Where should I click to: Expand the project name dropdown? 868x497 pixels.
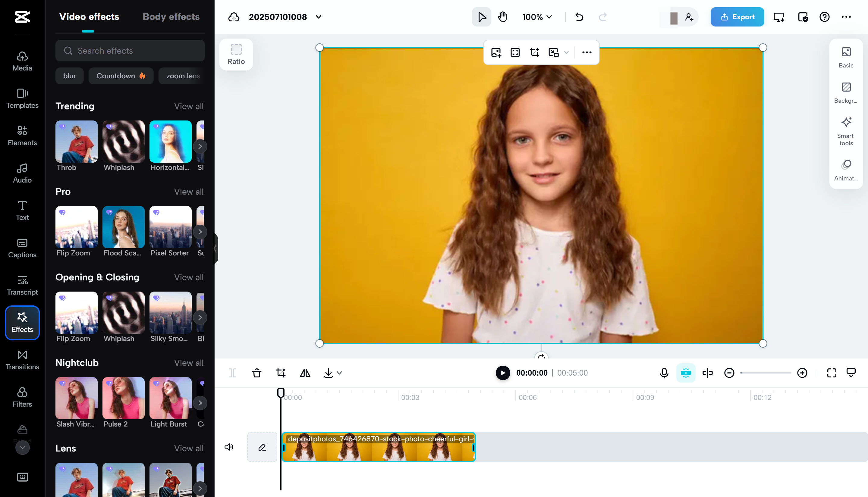pos(318,17)
